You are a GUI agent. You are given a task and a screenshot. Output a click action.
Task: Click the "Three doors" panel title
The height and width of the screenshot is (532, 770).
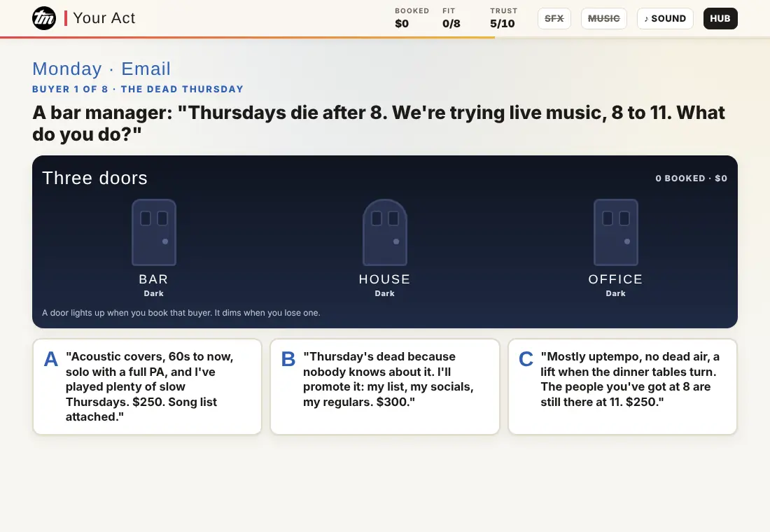[x=94, y=178]
